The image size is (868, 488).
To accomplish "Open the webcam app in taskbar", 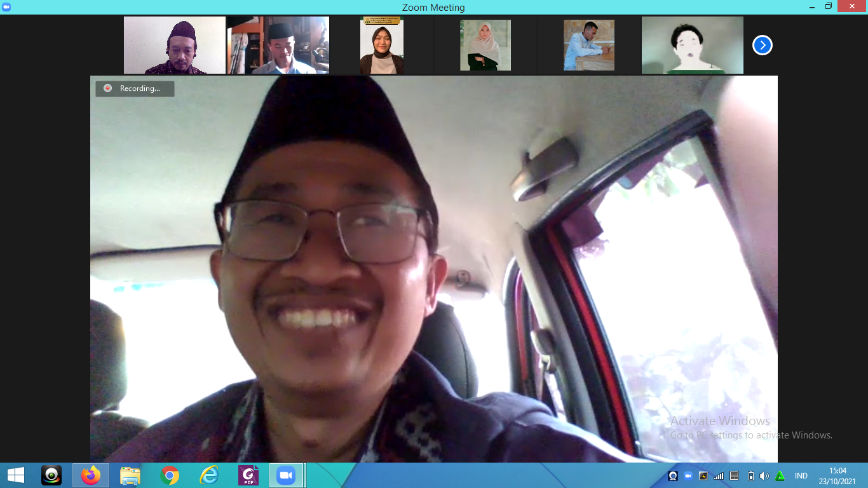I will click(x=51, y=475).
